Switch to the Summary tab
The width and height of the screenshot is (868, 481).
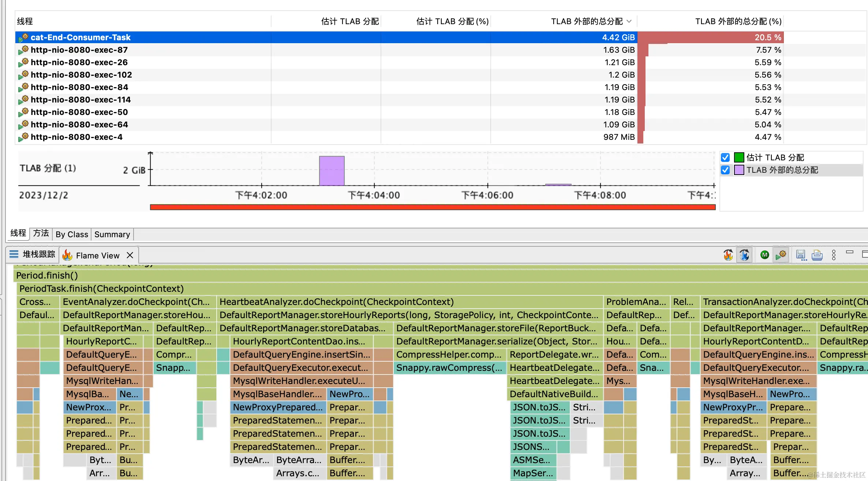coord(112,234)
